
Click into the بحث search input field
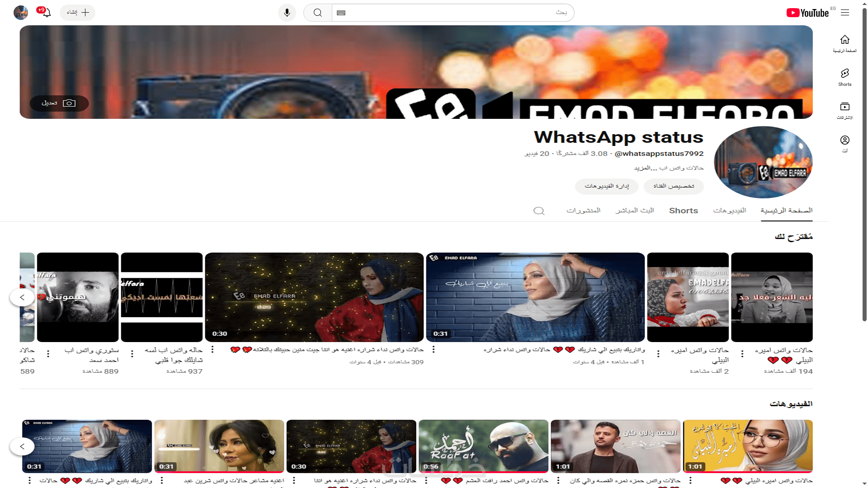[x=452, y=13]
